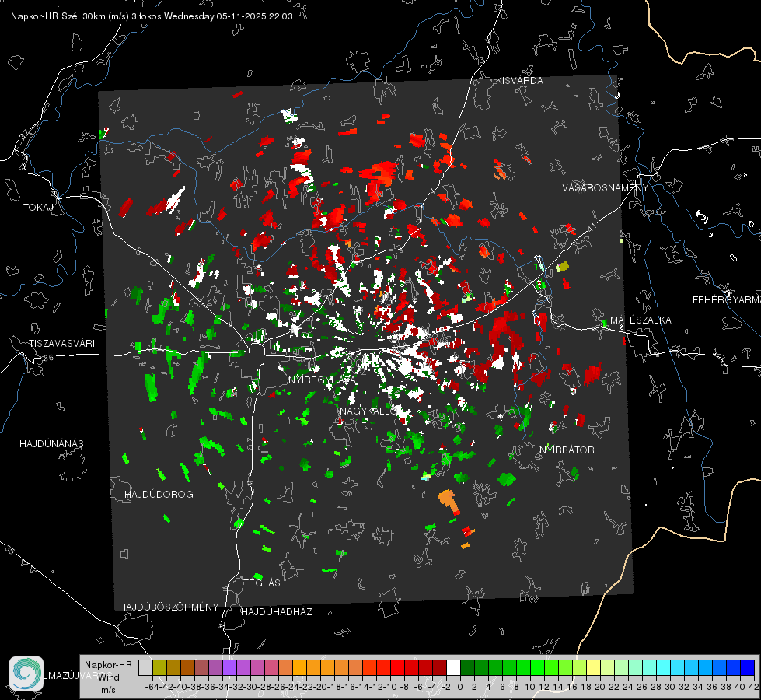Click the 'Napkor-HR' legend label
Screen dimensions: 761x700
pos(108,665)
